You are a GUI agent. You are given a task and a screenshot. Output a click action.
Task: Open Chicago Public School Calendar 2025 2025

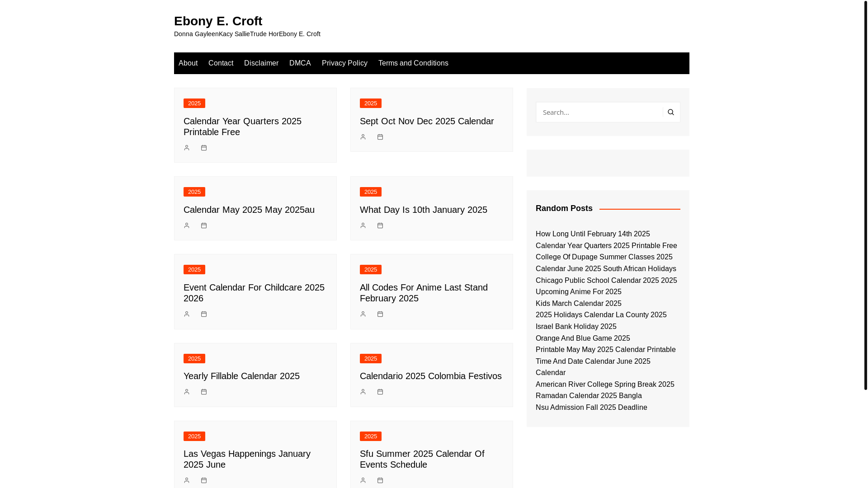coord(606,281)
